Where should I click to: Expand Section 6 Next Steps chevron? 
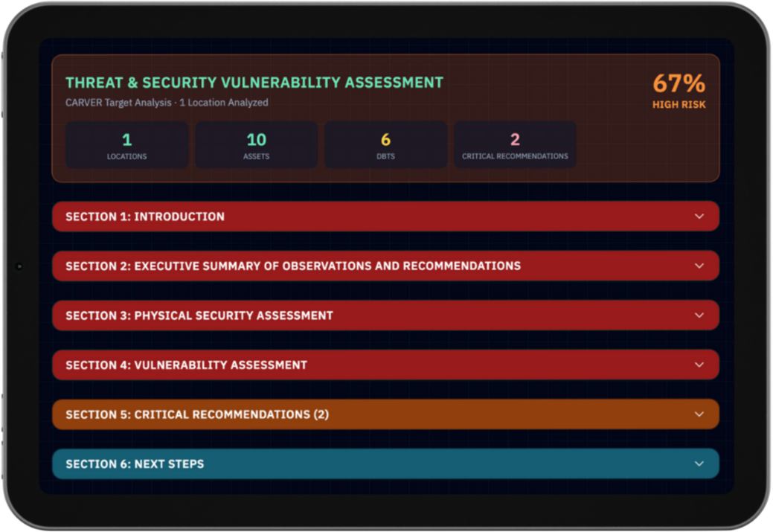(x=699, y=464)
